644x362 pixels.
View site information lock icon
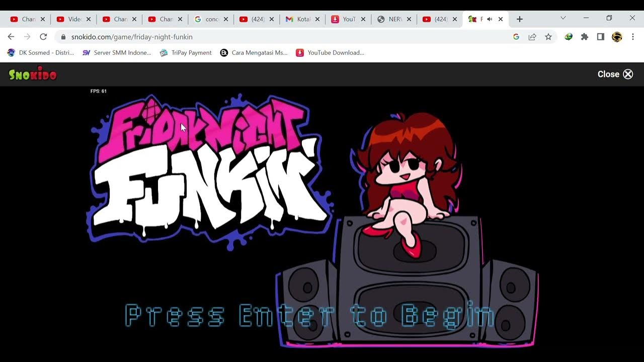tap(63, 37)
